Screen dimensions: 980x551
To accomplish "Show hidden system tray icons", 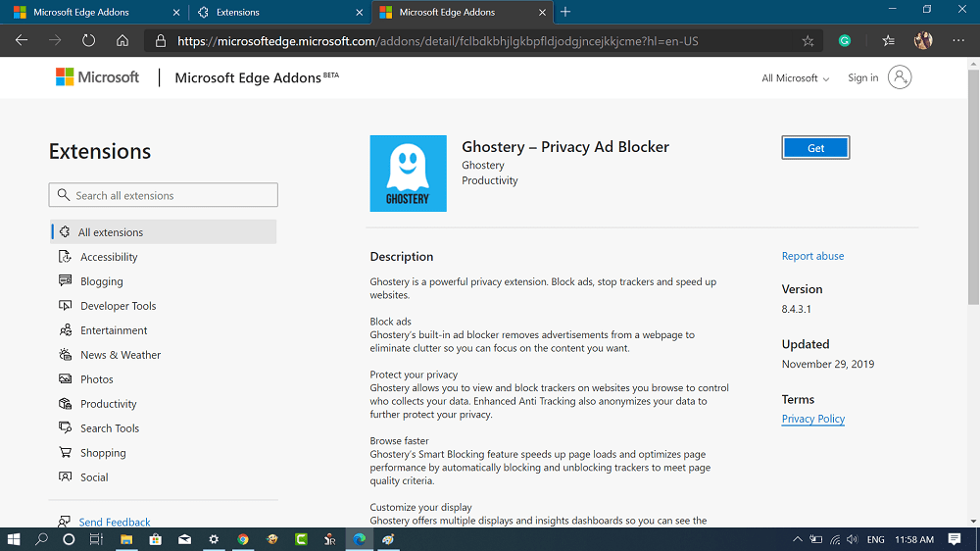I will 798,539.
